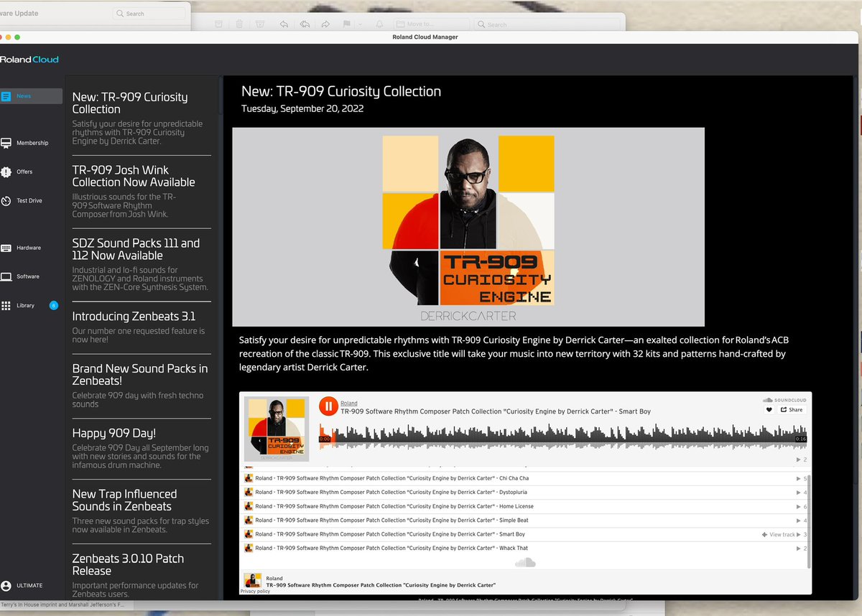Open the Library grid icon
This screenshot has height=616, width=862.
pyautogui.click(x=6, y=305)
